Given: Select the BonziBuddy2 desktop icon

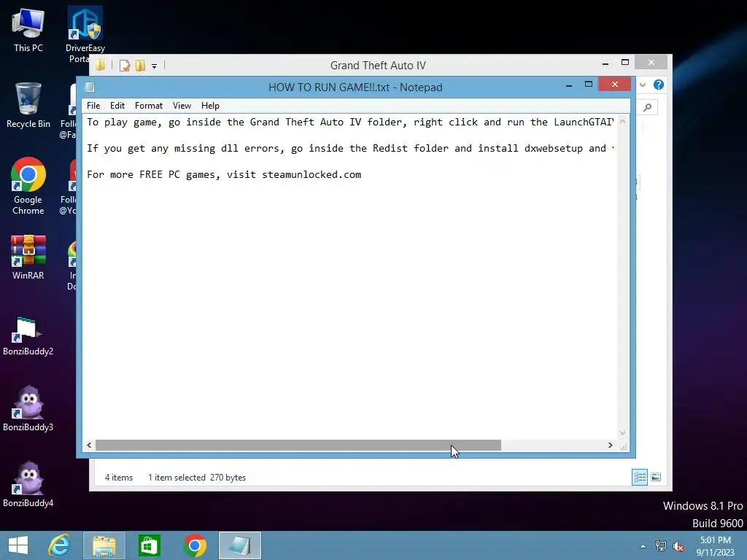Looking at the screenshot, I should 28,336.
